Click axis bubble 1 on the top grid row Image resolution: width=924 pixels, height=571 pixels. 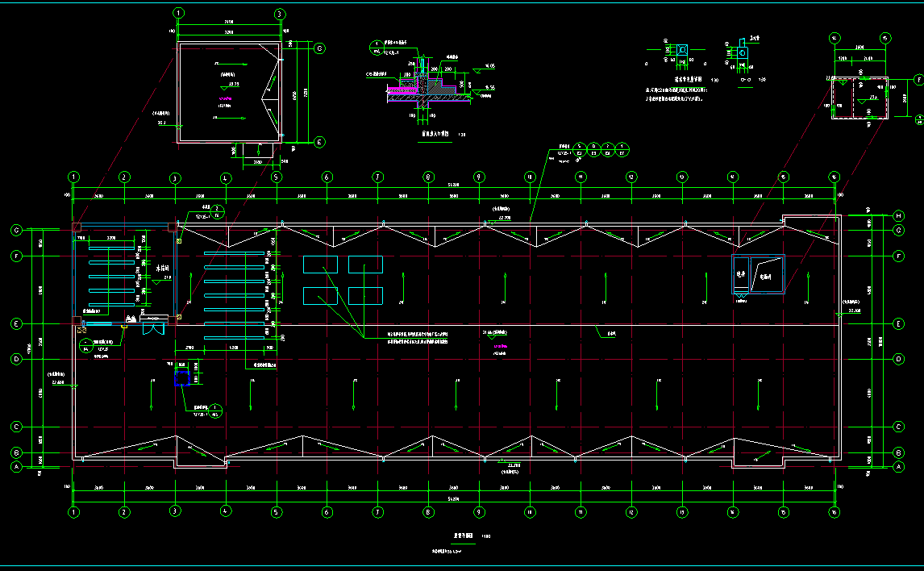click(x=74, y=177)
